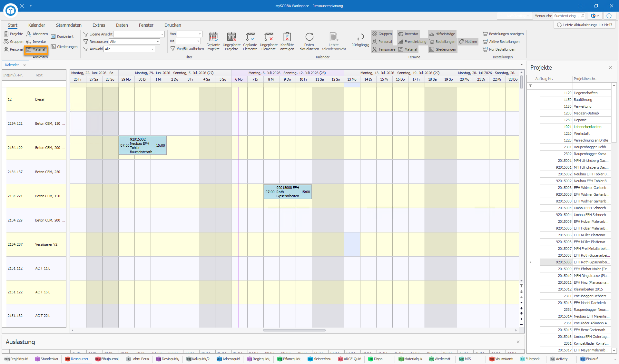Toggle Temporäre appointments in Termine
The height and width of the screenshot is (364, 619).
click(x=384, y=49)
